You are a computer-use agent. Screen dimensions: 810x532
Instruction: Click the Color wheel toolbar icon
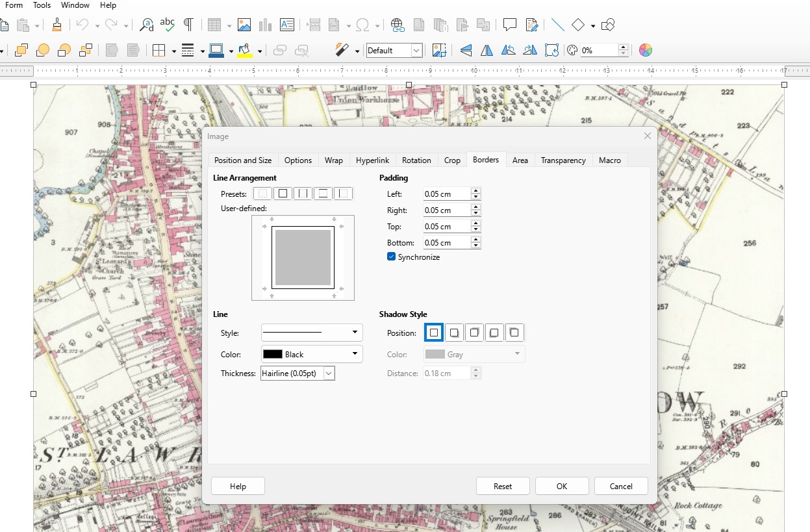click(x=645, y=50)
